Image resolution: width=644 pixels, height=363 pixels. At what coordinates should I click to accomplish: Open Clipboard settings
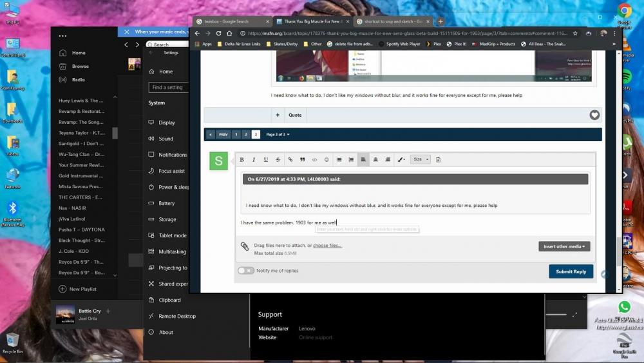coord(169,300)
